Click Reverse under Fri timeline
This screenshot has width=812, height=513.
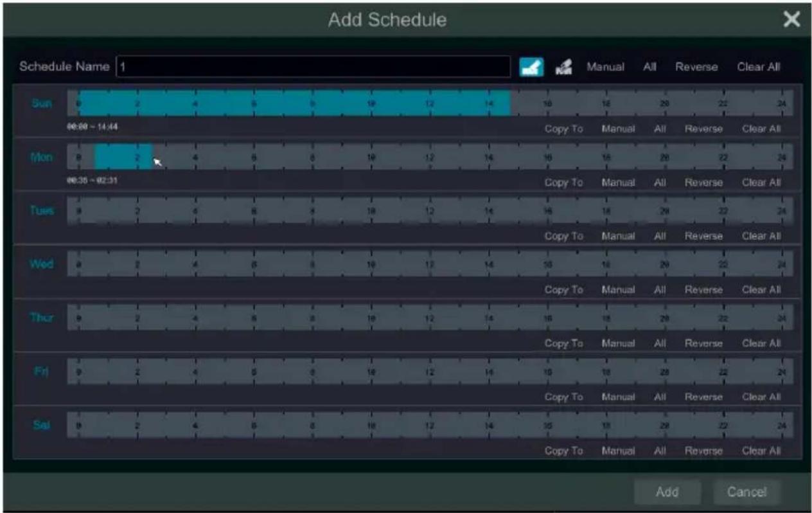(x=703, y=397)
